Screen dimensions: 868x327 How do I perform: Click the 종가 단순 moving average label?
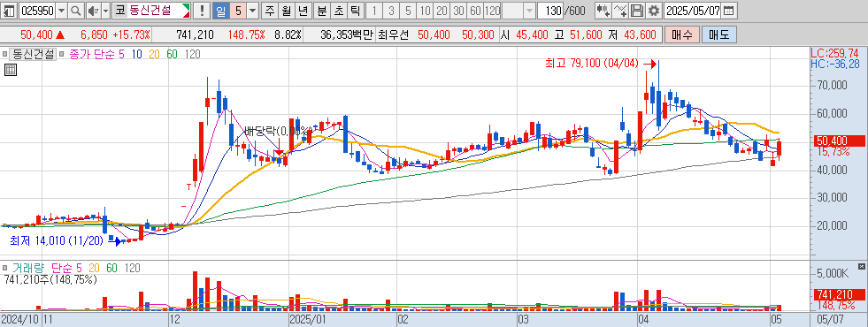pos(92,54)
